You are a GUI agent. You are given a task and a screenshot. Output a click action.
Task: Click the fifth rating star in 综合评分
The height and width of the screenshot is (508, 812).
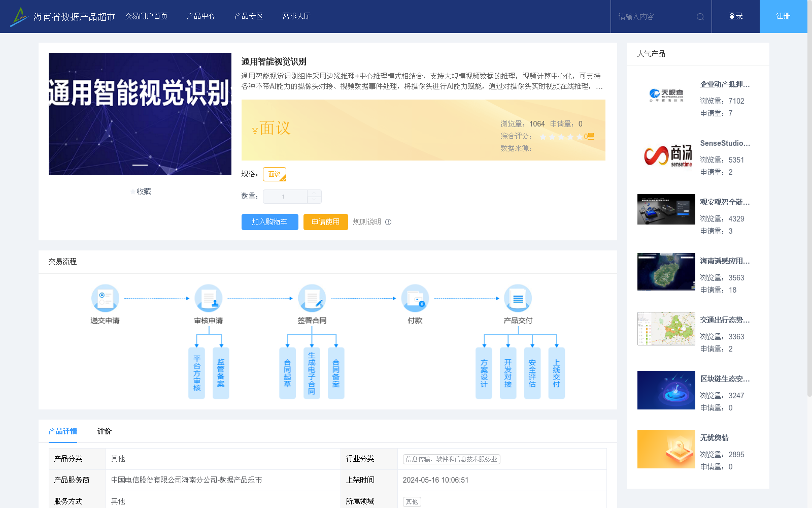(580, 137)
